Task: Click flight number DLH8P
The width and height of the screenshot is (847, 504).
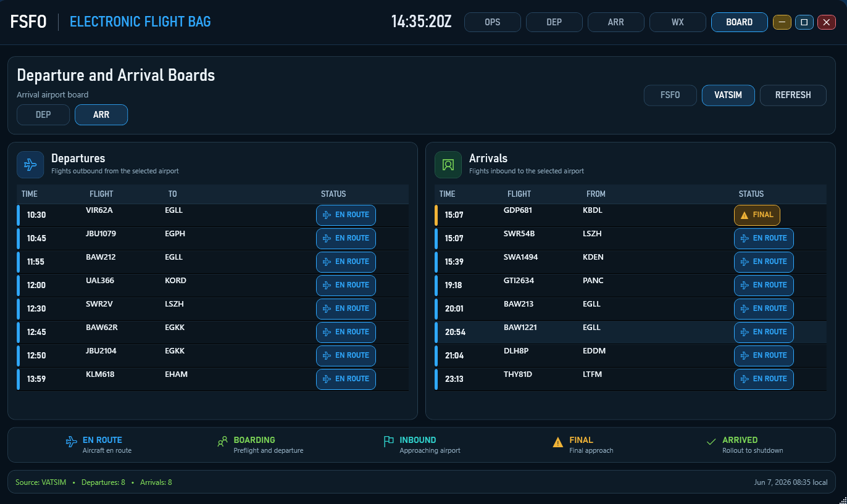Action: 516,351
